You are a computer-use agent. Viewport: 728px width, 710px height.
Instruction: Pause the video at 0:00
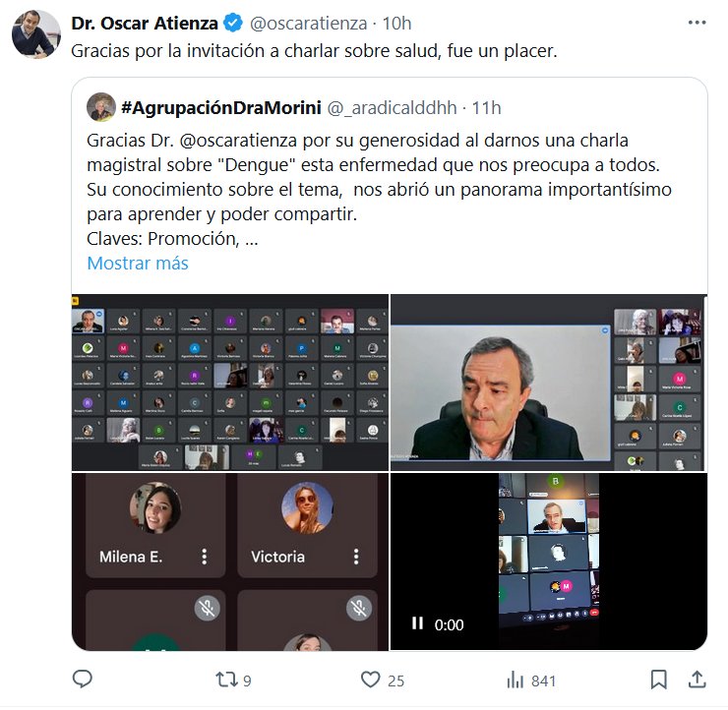tap(417, 623)
